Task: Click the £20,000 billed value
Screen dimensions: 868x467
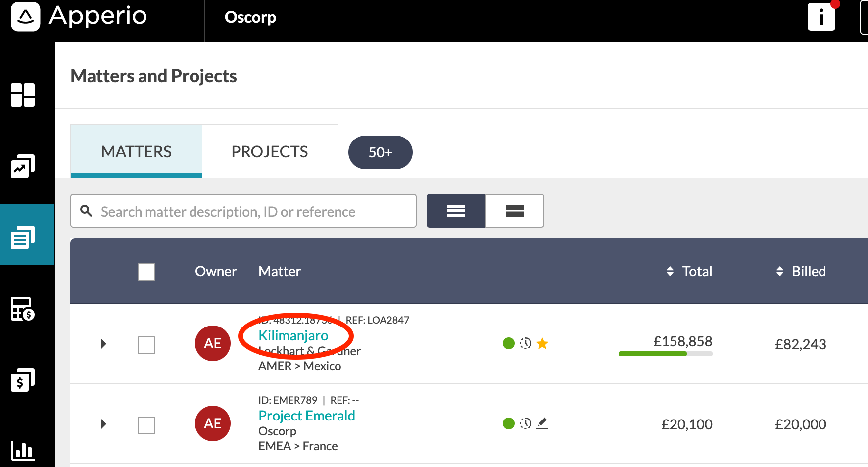Action: click(x=801, y=424)
